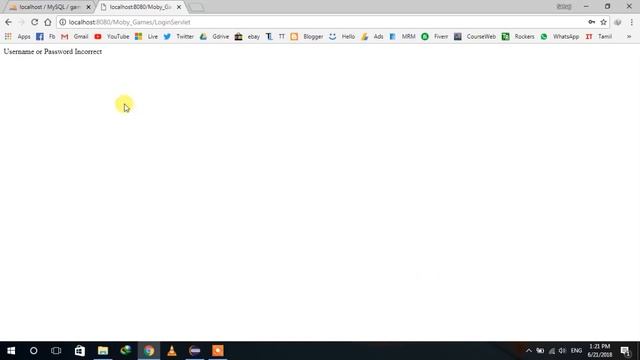Open the Twitter bookmark
The height and width of the screenshot is (360, 640).
click(x=178, y=36)
